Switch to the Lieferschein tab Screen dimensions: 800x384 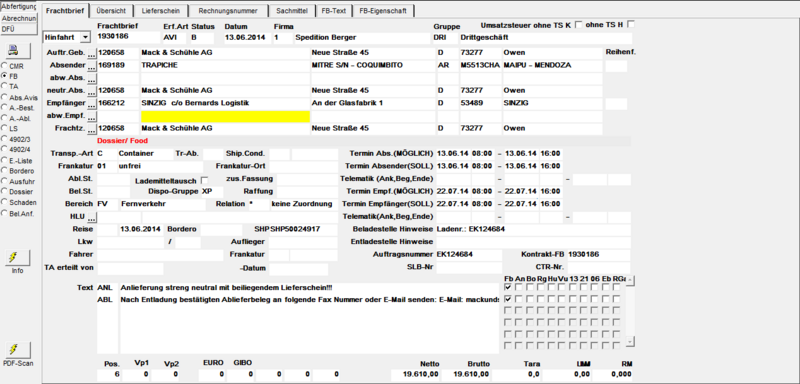coord(161,11)
